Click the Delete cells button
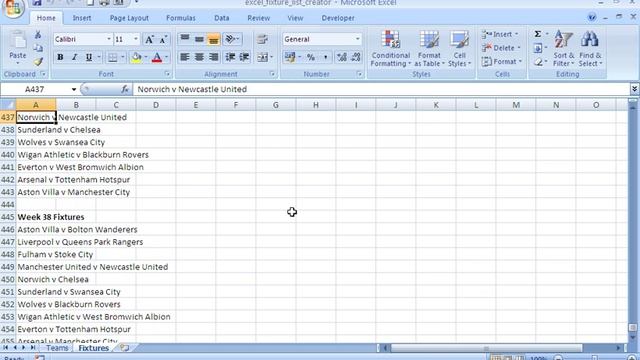Image resolution: width=640 pixels, height=360 pixels. pyautogui.click(x=501, y=48)
